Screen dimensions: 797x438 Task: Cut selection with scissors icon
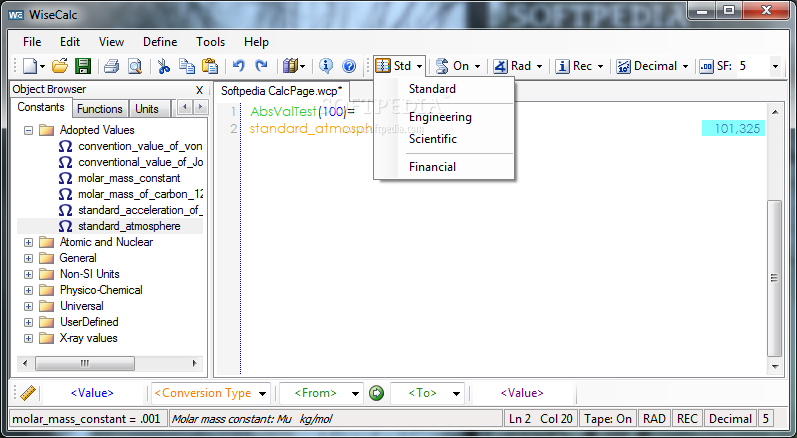click(164, 66)
